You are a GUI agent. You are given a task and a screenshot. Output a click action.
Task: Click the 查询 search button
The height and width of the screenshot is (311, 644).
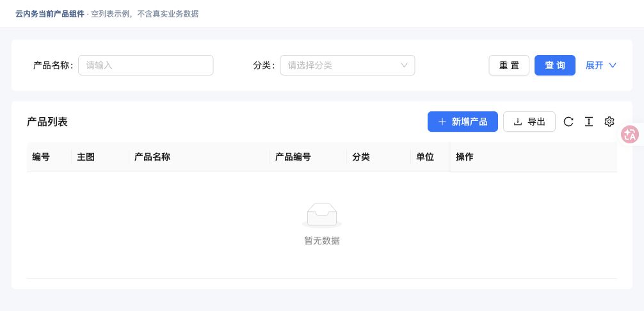click(x=554, y=65)
